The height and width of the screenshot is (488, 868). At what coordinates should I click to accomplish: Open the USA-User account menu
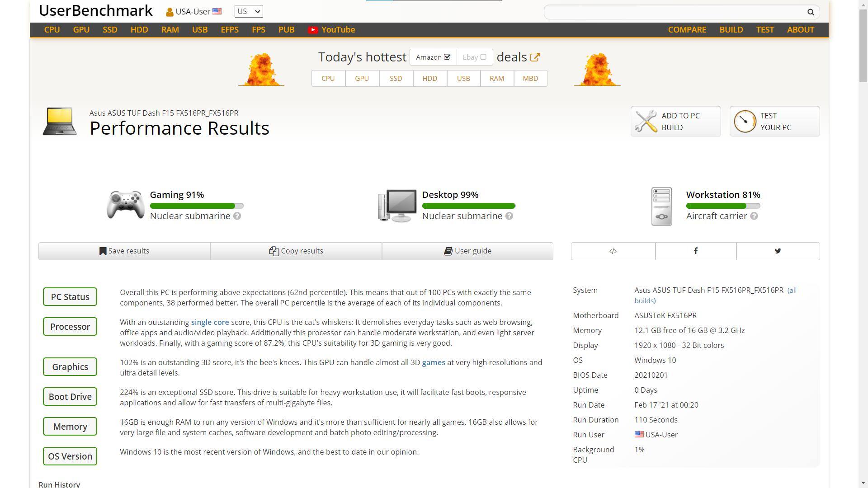coord(193,11)
